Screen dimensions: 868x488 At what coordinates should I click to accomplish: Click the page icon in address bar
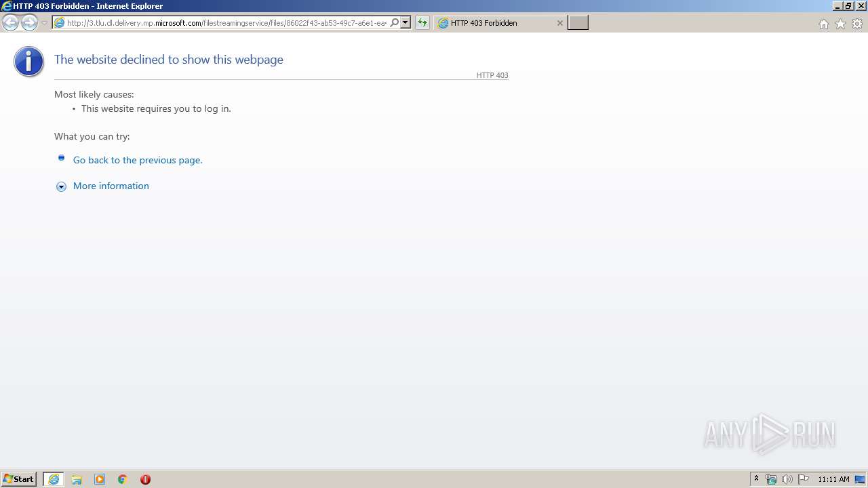(59, 23)
